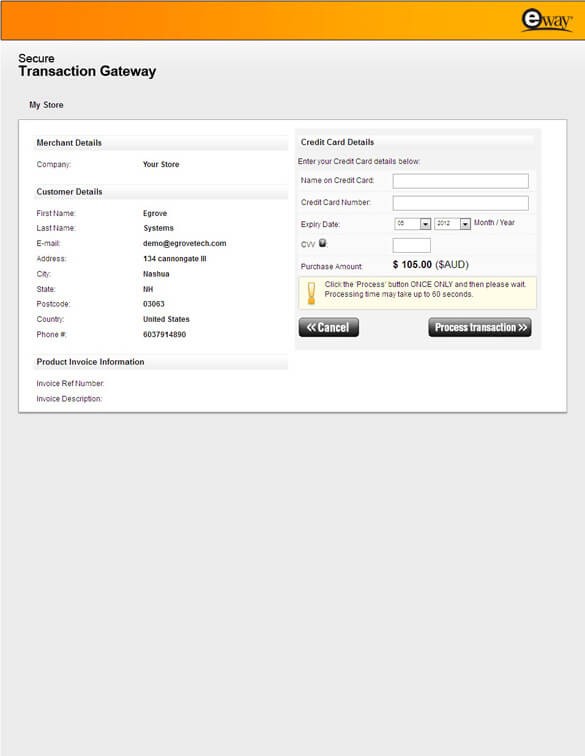The image size is (585, 756).
Task: Click the My Store label
Action: (x=46, y=105)
